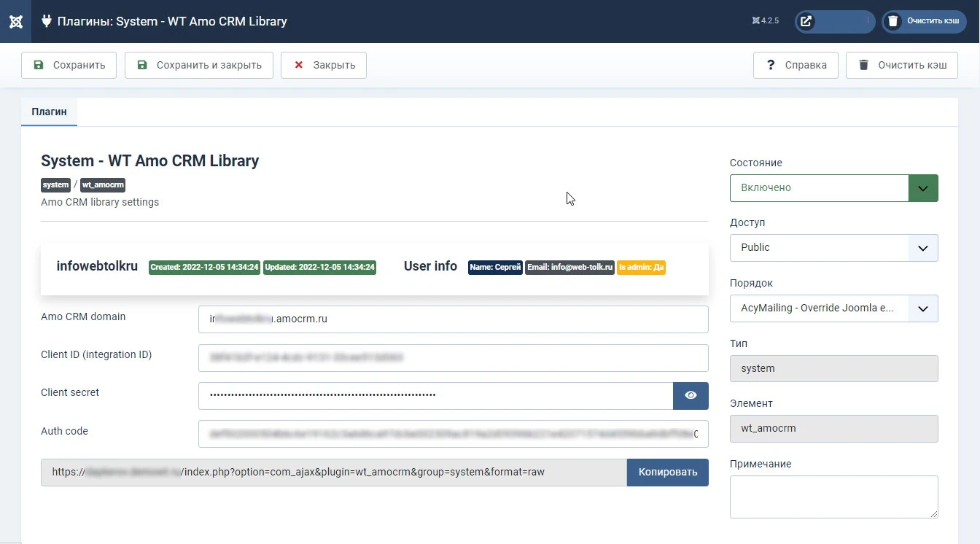Click the Created: 2022-12-05 badge
Image resolution: width=980 pixels, height=544 pixels.
pos(204,267)
